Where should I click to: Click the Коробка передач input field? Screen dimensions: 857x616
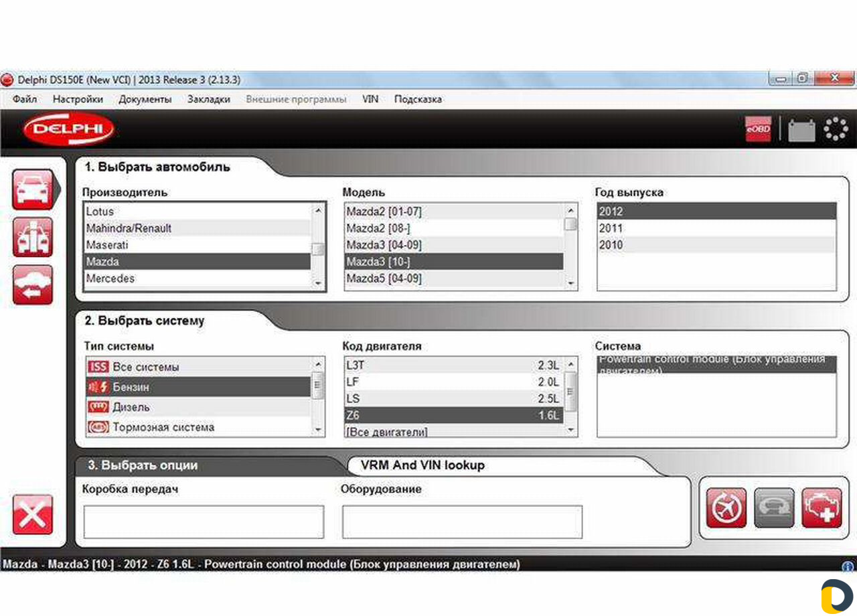click(x=204, y=522)
